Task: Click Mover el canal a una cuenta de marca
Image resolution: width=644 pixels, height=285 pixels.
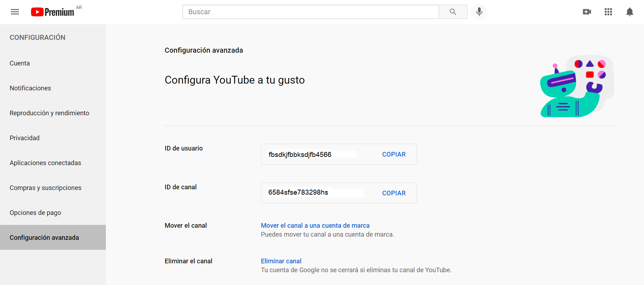Action: pos(315,226)
